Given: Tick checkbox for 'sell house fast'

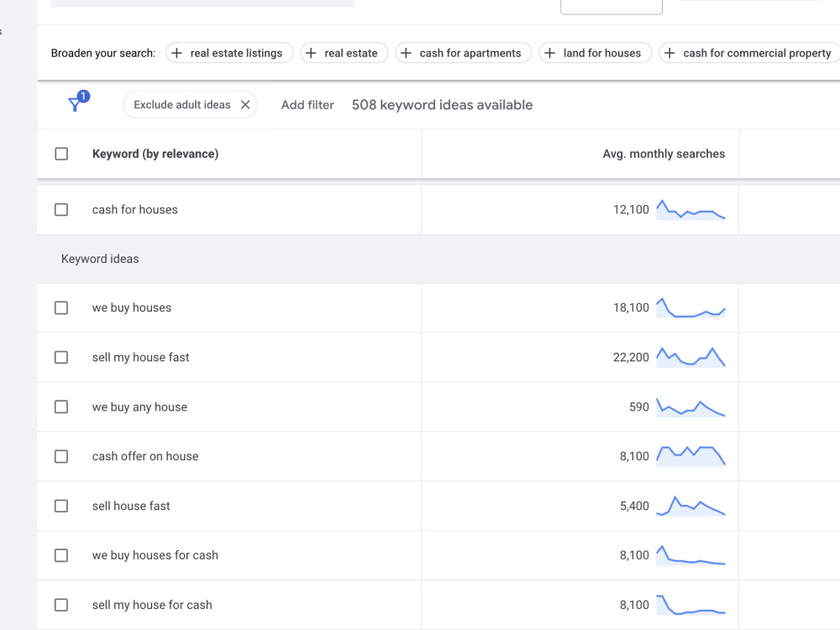Looking at the screenshot, I should click(61, 507).
